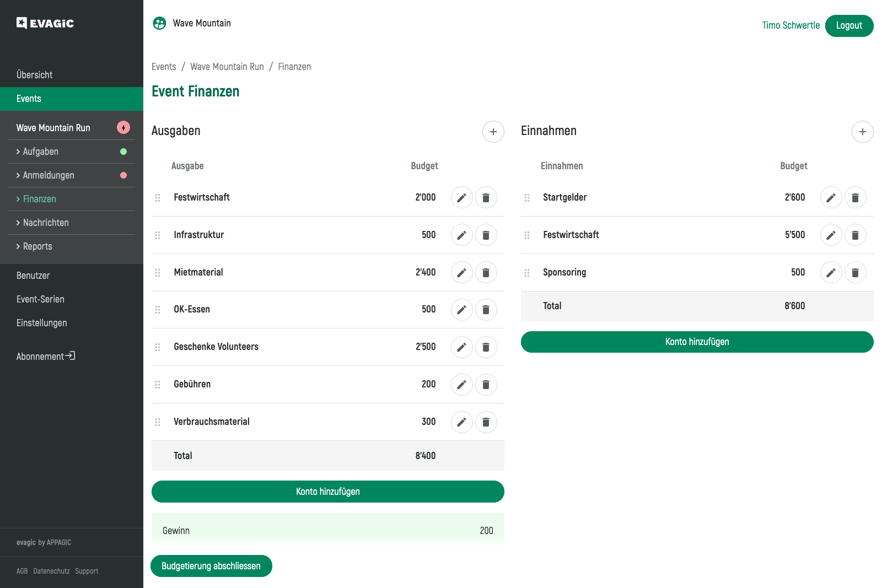Click the edit pencil for Festwirtschaft expense
Image resolution: width=882 pixels, height=588 pixels.
click(x=461, y=197)
